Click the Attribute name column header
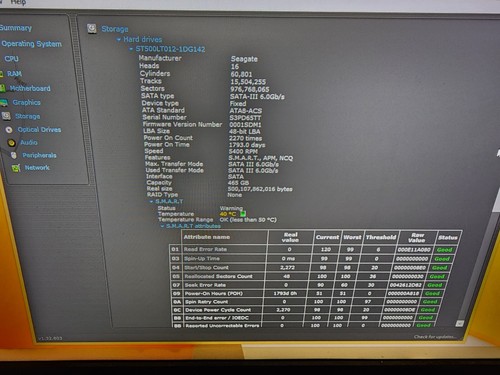The image size is (500, 375). coord(225,237)
